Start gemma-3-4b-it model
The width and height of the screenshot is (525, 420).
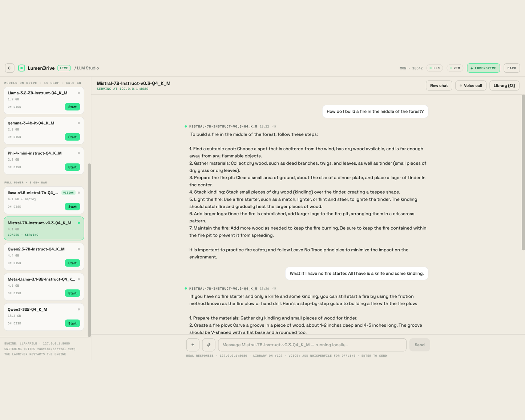[x=72, y=137]
